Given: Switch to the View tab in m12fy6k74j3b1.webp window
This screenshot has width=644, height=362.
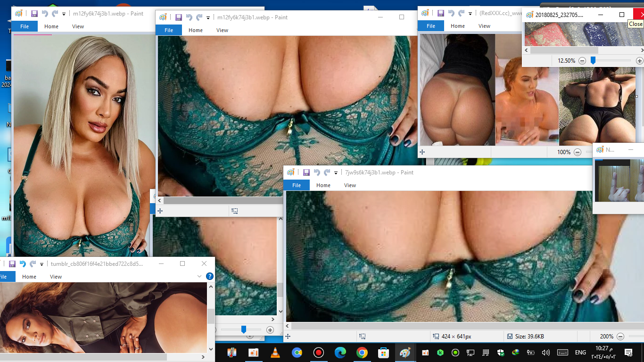Looking at the screenshot, I should coord(222,30).
